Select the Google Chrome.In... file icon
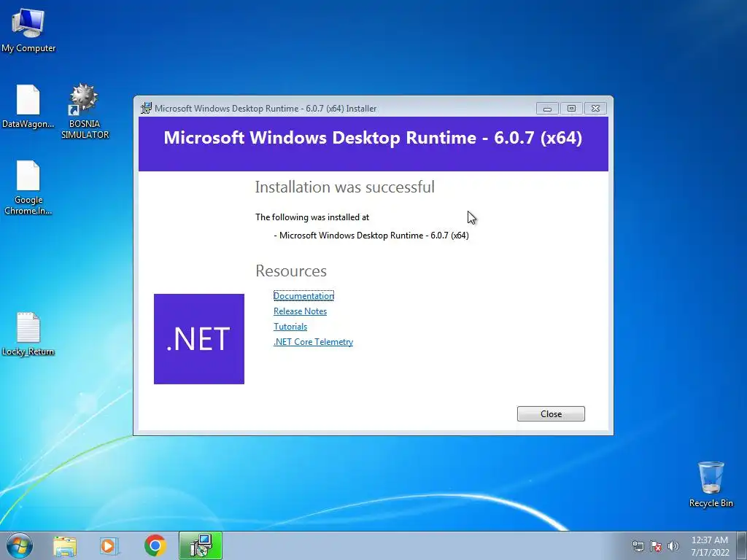This screenshot has width=747, height=560. (x=28, y=187)
